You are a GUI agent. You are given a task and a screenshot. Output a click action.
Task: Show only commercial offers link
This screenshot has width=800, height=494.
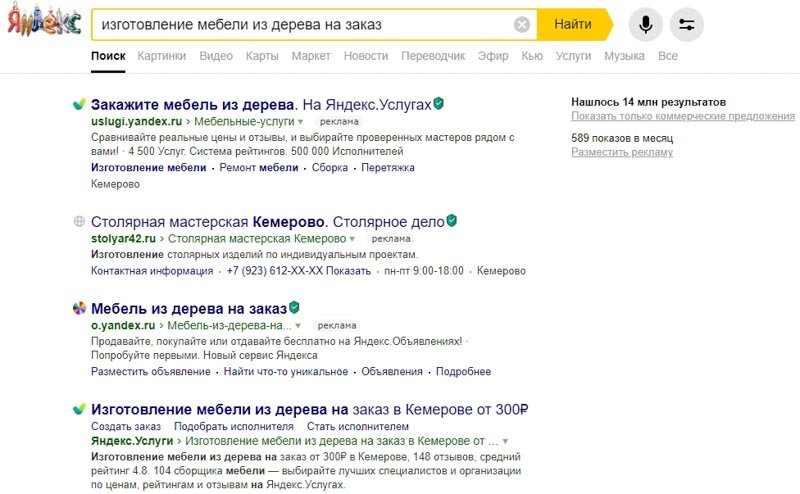(683, 116)
